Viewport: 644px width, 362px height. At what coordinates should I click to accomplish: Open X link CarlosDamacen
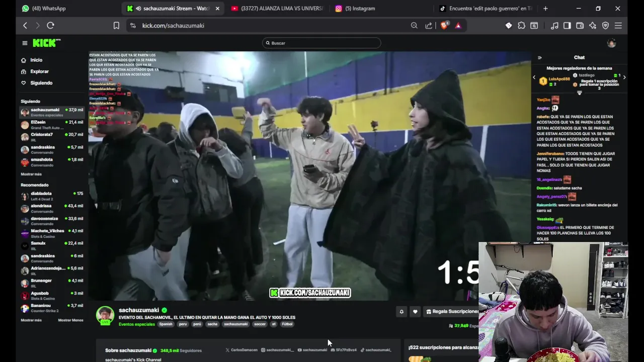tap(242, 350)
